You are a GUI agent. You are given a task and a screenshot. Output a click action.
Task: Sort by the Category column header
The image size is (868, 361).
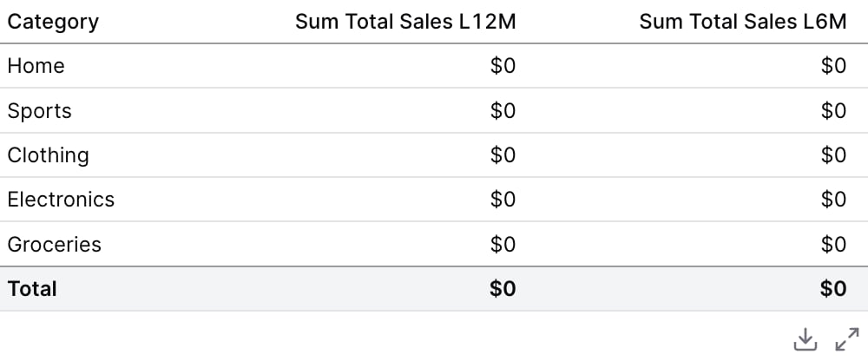click(x=53, y=23)
